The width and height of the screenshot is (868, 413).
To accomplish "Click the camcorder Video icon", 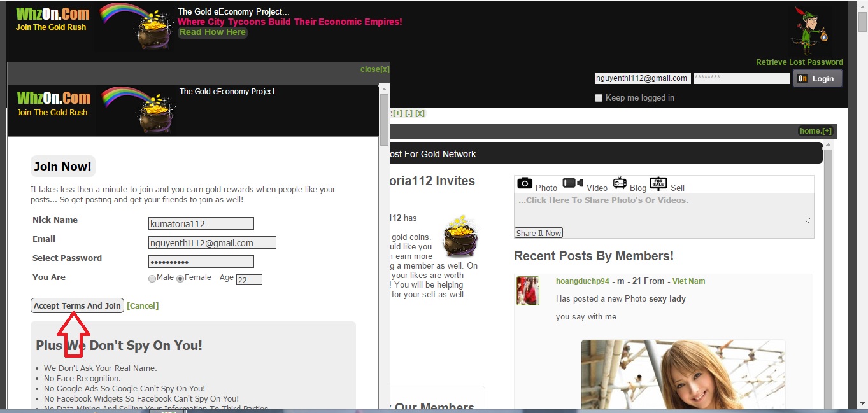I will coord(573,183).
